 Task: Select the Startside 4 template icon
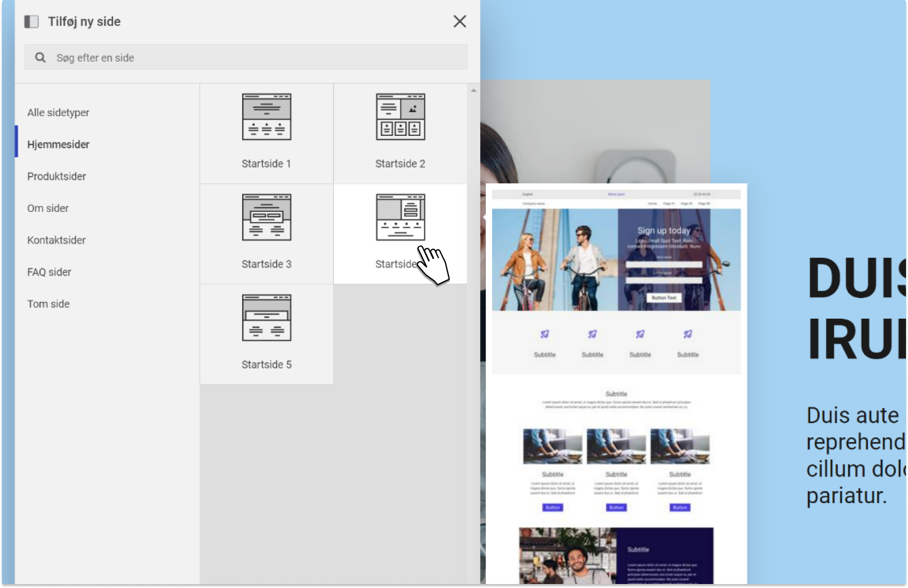[x=400, y=217]
